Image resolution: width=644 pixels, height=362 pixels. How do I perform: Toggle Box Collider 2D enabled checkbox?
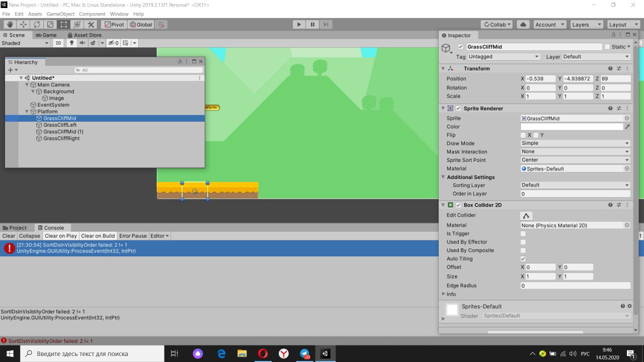[x=458, y=205]
